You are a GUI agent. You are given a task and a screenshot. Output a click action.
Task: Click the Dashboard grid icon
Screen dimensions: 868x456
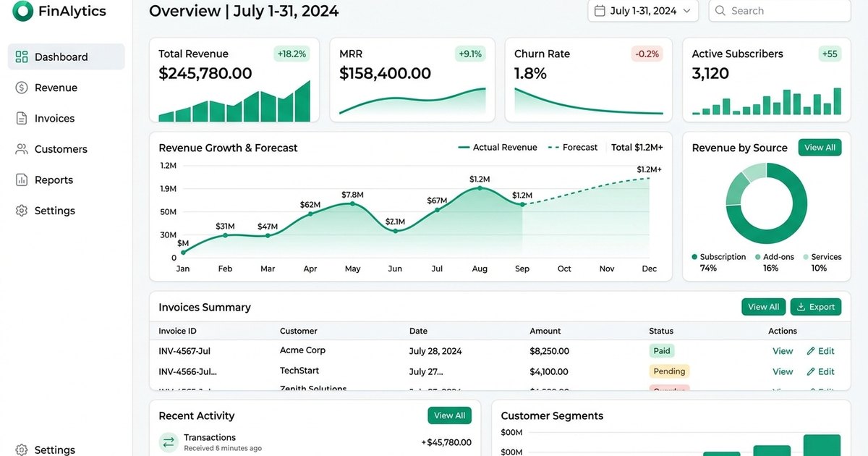pos(22,57)
